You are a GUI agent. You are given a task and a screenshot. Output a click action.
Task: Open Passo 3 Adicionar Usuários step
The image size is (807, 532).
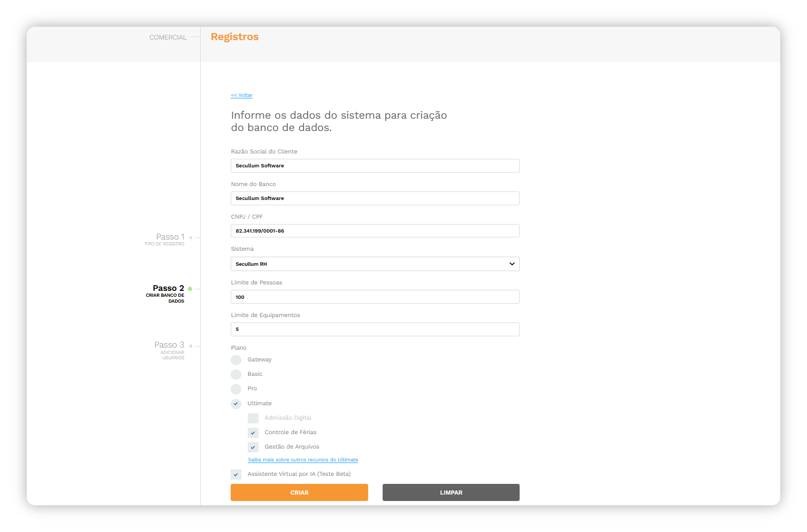click(170, 350)
